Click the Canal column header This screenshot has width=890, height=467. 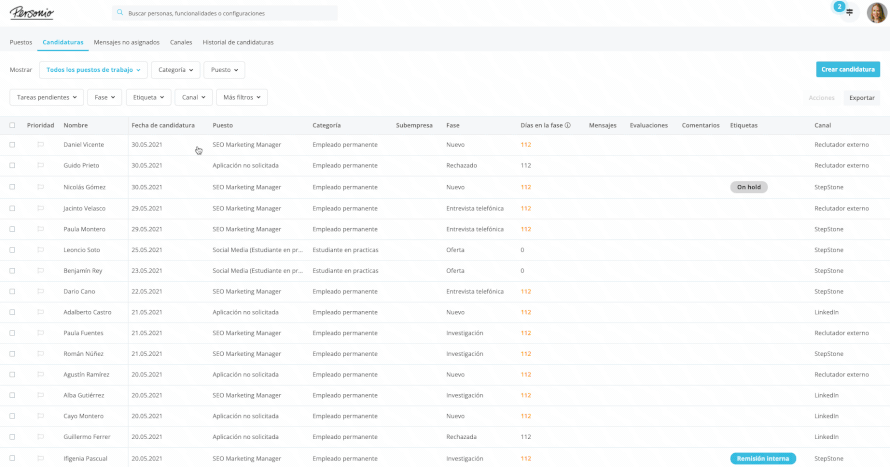(822, 125)
